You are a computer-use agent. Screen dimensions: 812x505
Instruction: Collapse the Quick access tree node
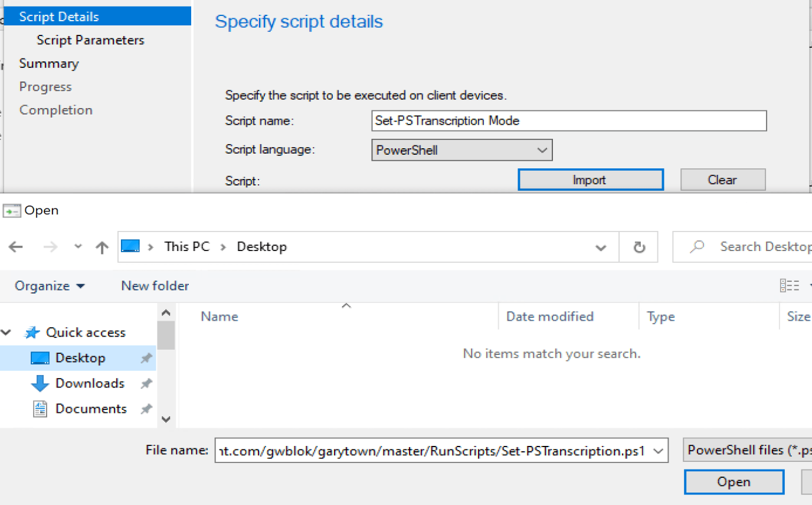[7, 333]
